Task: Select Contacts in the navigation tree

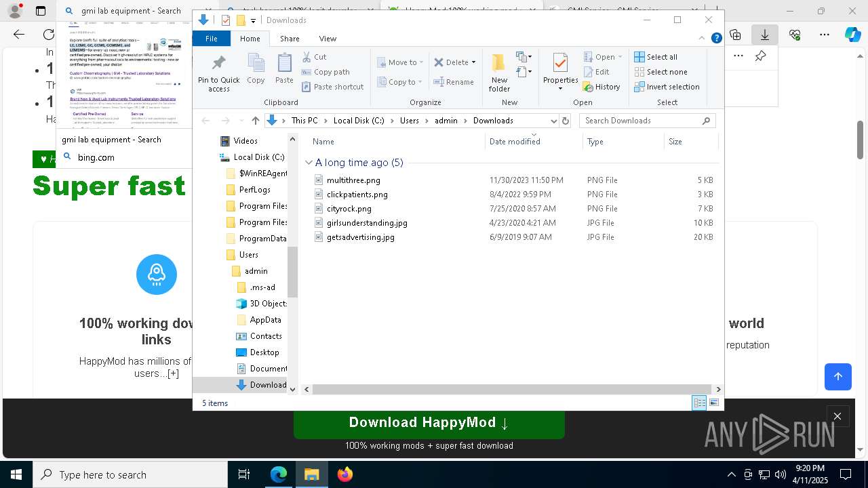Action: coord(266,336)
